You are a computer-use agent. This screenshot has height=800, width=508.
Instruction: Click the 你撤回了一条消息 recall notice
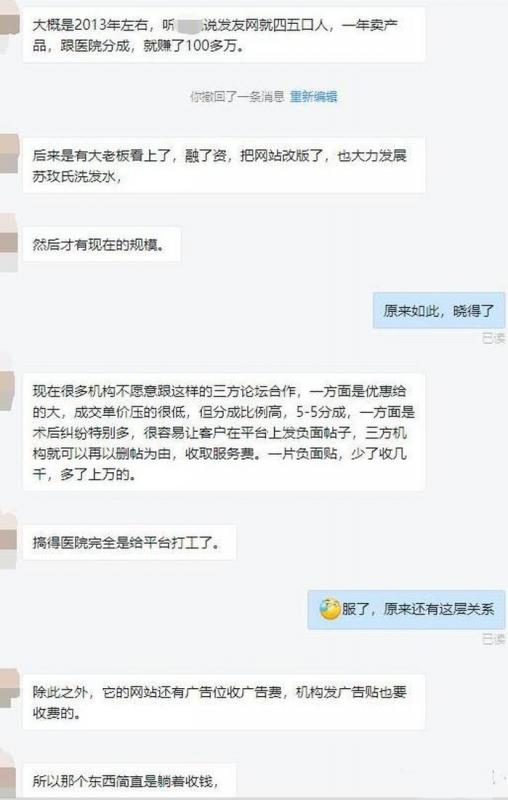pos(237,96)
